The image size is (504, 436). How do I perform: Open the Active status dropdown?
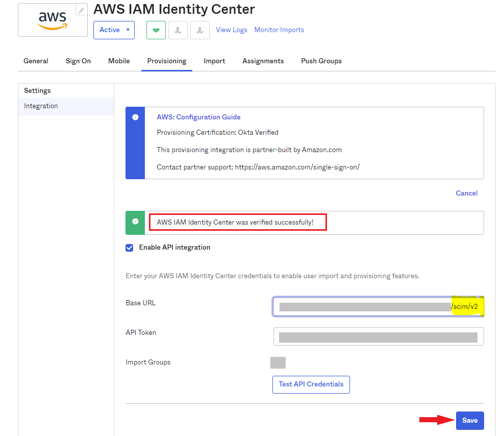click(114, 30)
